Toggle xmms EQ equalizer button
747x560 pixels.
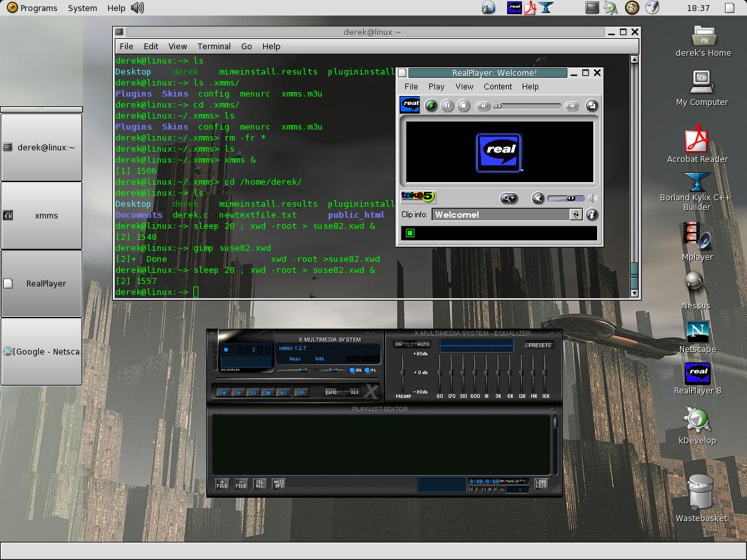point(355,370)
